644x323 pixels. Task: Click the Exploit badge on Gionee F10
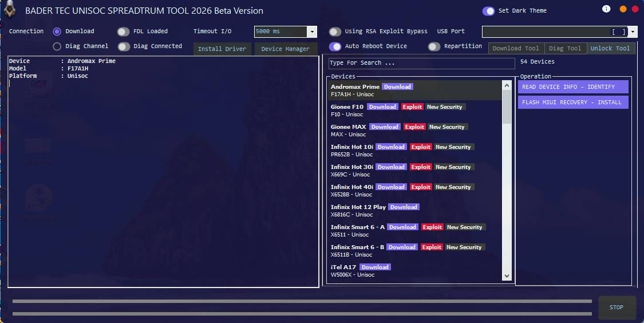[x=412, y=107]
